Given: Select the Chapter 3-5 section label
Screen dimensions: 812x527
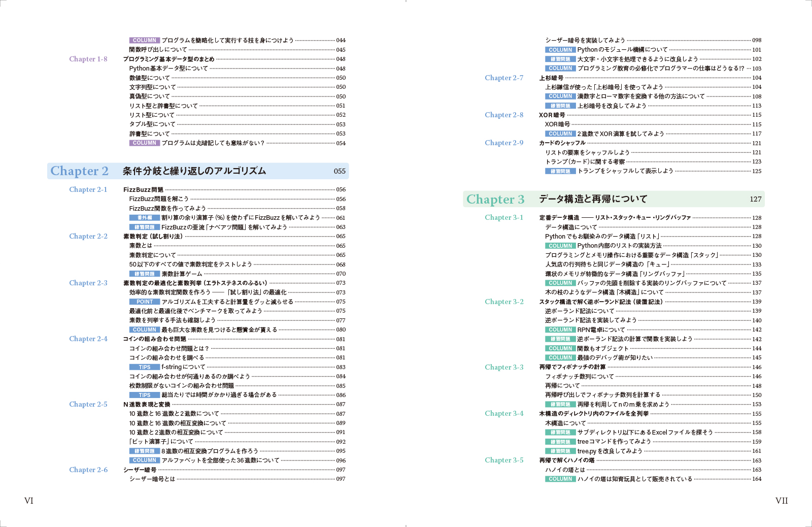Looking at the screenshot, I should (x=504, y=460).
